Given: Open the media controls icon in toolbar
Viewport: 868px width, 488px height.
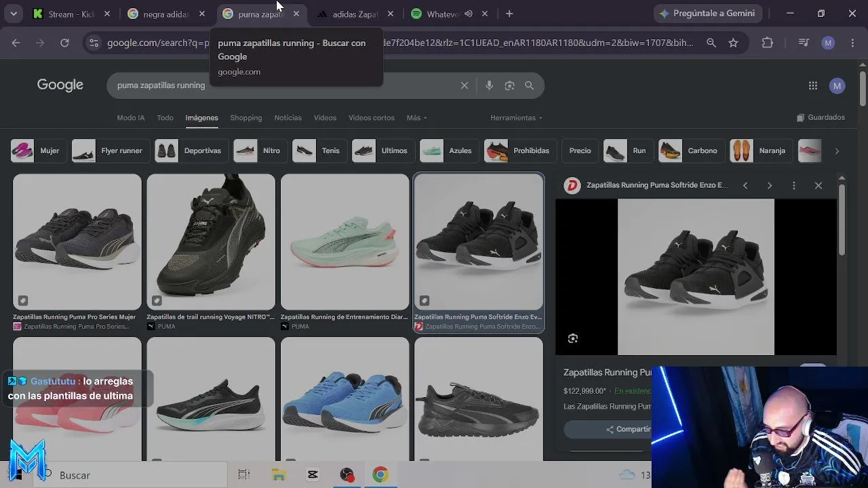Looking at the screenshot, I should pyautogui.click(x=804, y=43).
